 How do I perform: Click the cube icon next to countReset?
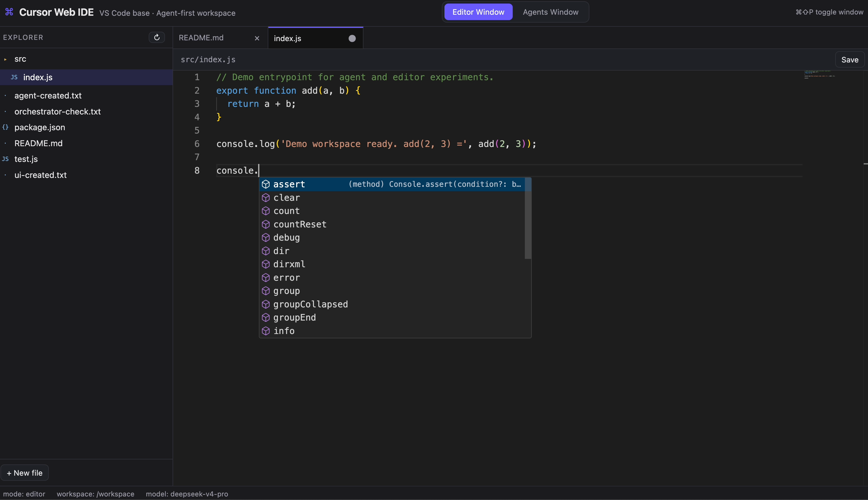266,224
